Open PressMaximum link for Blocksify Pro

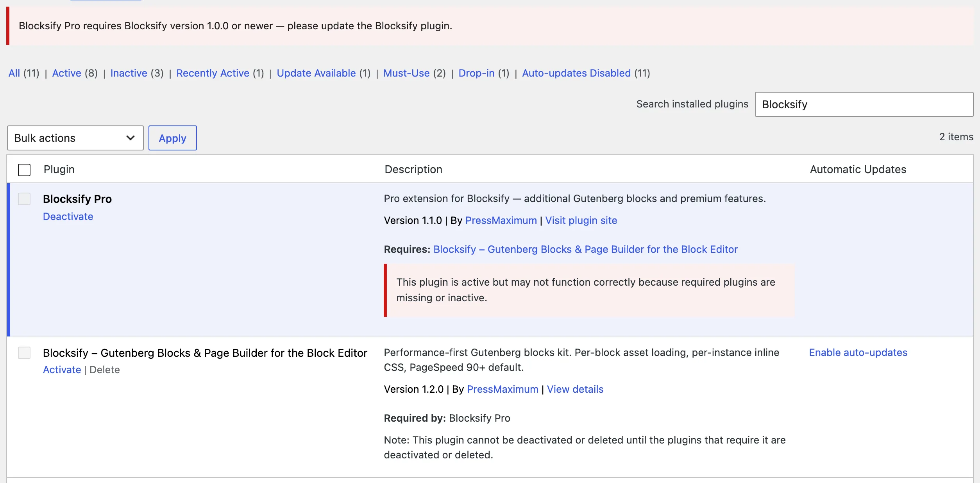click(501, 220)
